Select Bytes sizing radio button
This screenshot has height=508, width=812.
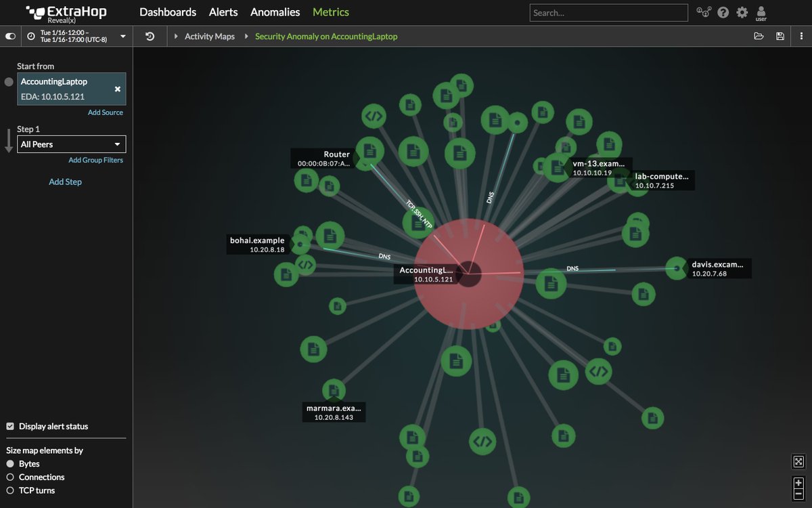10,464
